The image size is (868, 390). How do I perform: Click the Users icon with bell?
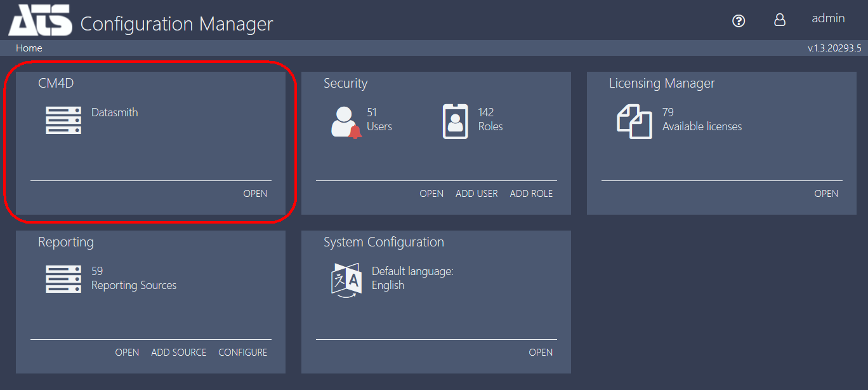346,121
